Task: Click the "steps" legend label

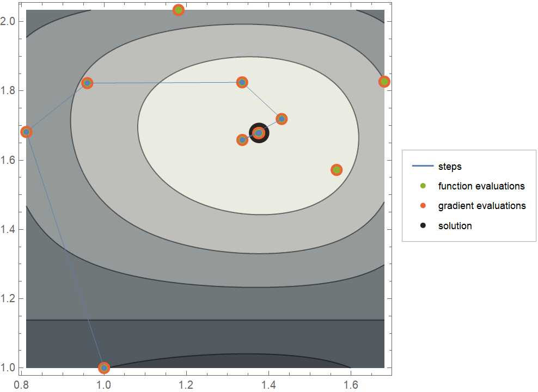Action: click(x=450, y=167)
